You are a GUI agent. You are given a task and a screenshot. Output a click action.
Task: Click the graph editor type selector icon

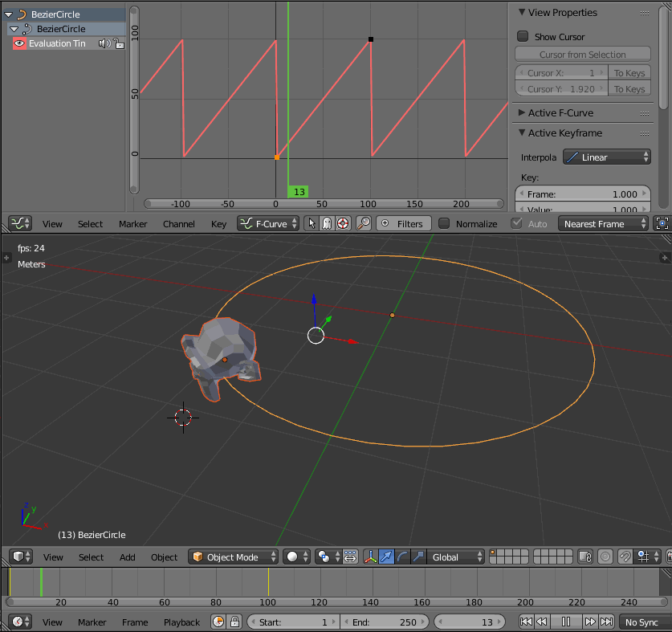(x=20, y=224)
